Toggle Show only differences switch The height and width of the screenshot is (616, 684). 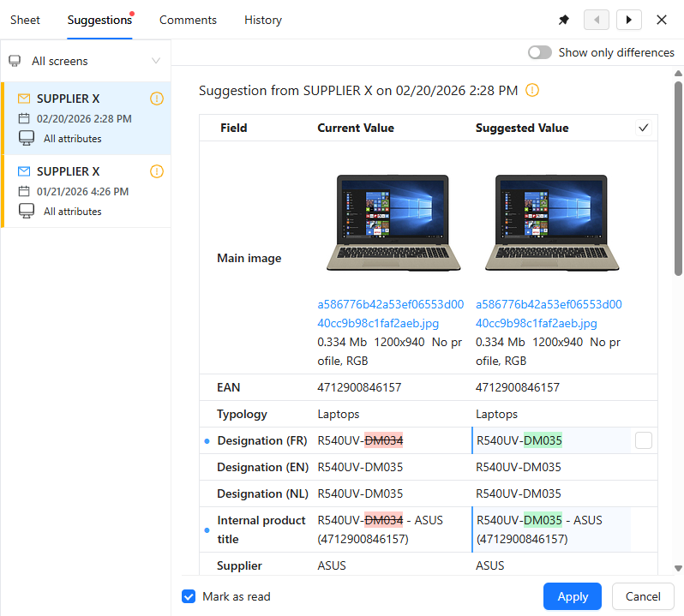pos(540,52)
